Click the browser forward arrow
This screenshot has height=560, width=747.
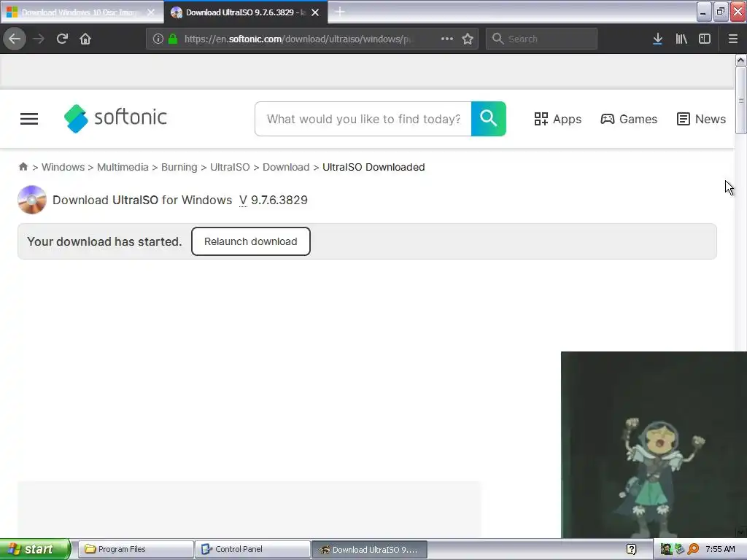39,39
